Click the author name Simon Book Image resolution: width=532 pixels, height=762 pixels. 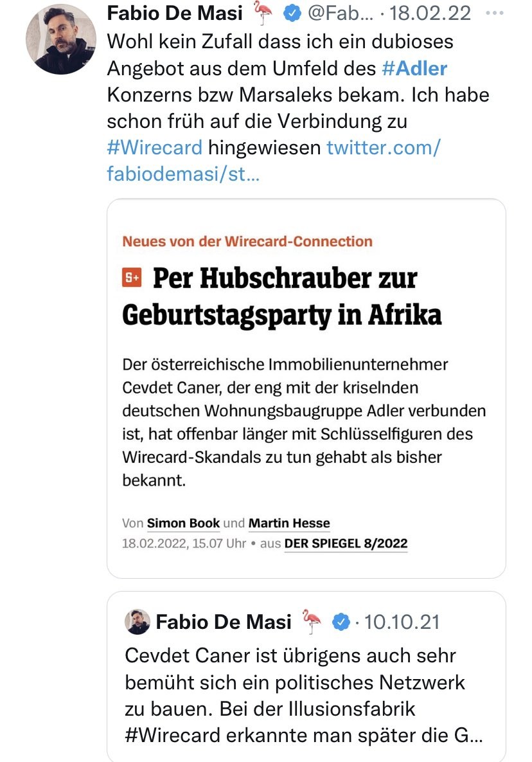183,523
